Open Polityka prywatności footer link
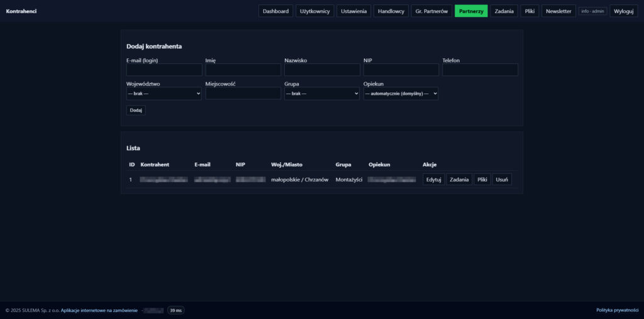 pos(617,310)
